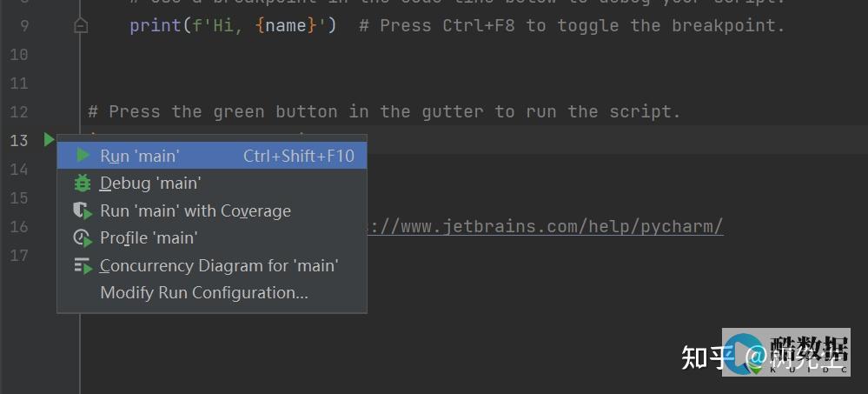Click the 酷数据 watermark logo
Image resolution: width=868 pixels, height=394 pixels.
[786, 352]
